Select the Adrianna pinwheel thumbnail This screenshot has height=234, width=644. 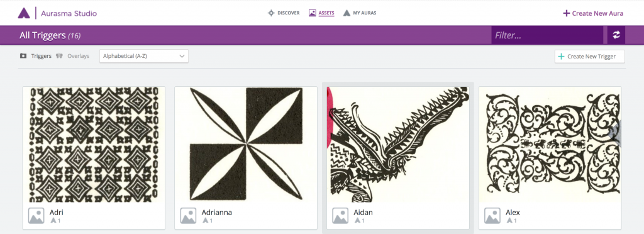point(246,145)
